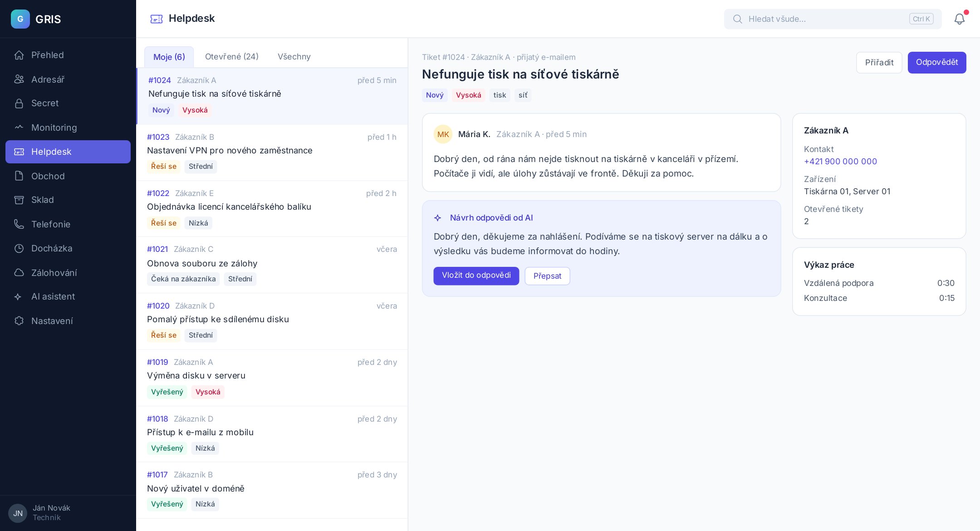Click the AI asistent sparkle icon

pos(18,296)
